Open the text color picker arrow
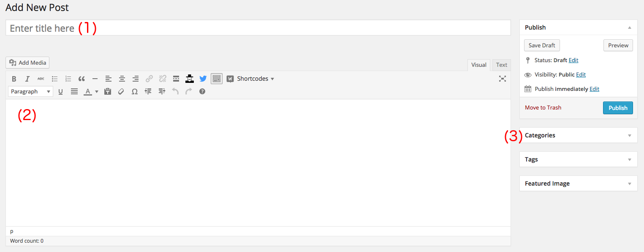Image resolution: width=644 pixels, height=252 pixels. pyautogui.click(x=97, y=91)
